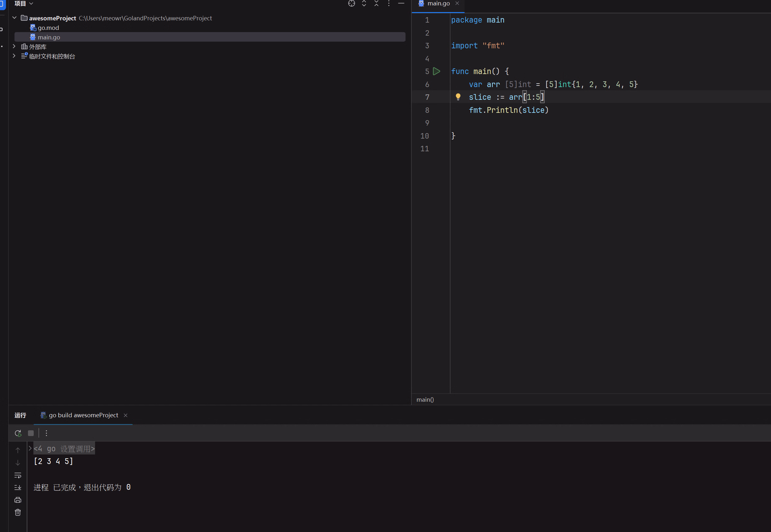This screenshot has height=532, width=771.
Task: Toggle soft-wrap in the console output
Action: pos(18,475)
